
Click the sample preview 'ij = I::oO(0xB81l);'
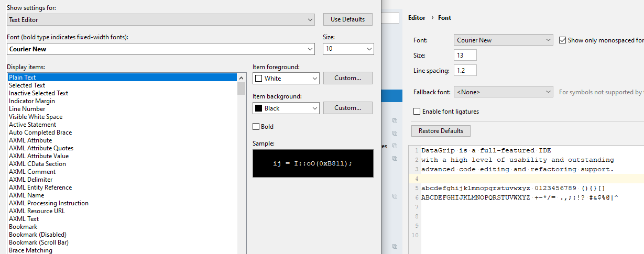pyautogui.click(x=313, y=163)
